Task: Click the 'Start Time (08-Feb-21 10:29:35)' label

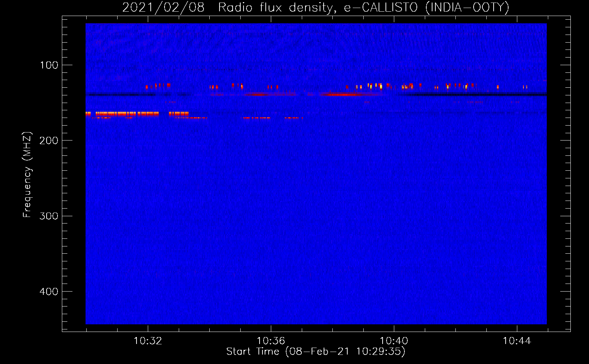Action: click(x=316, y=352)
